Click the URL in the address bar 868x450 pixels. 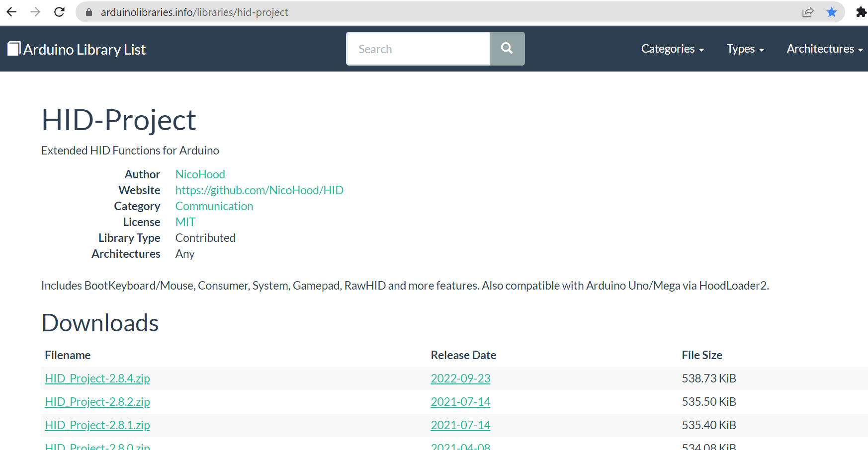(x=194, y=12)
